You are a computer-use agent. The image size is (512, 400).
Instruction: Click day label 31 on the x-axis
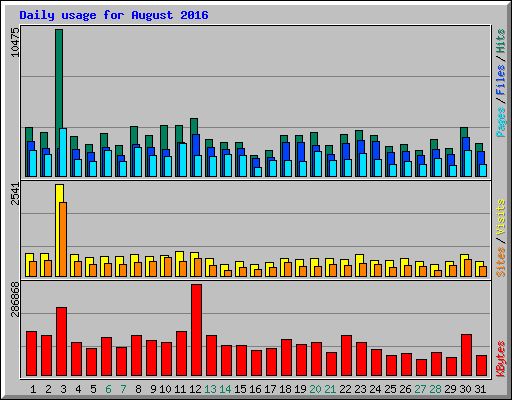point(480,389)
